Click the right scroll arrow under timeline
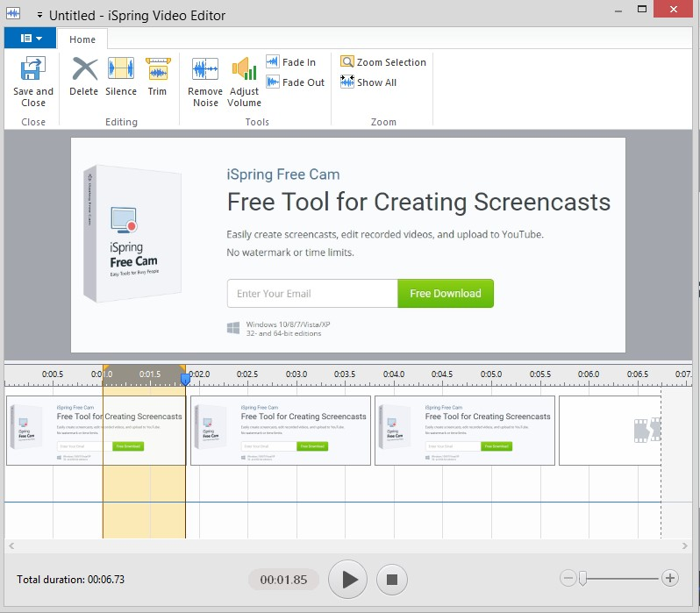The image size is (700, 613). (685, 545)
